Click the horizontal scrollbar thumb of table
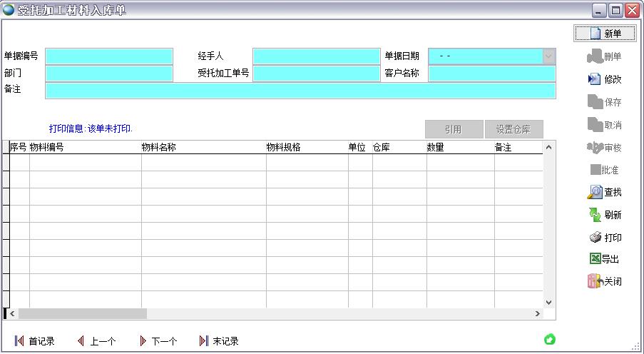 pyautogui.click(x=82, y=313)
